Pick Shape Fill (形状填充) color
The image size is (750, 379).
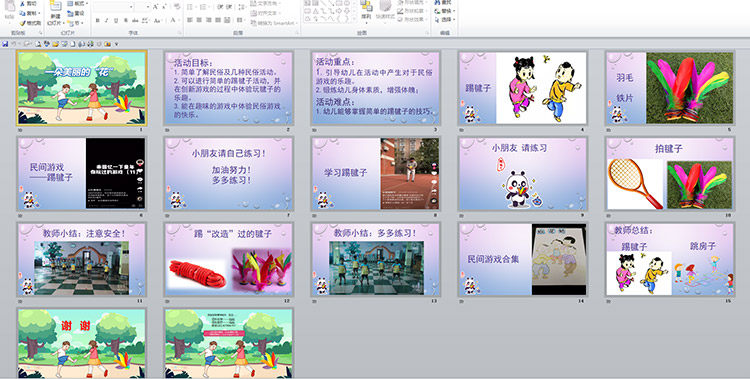413,2
